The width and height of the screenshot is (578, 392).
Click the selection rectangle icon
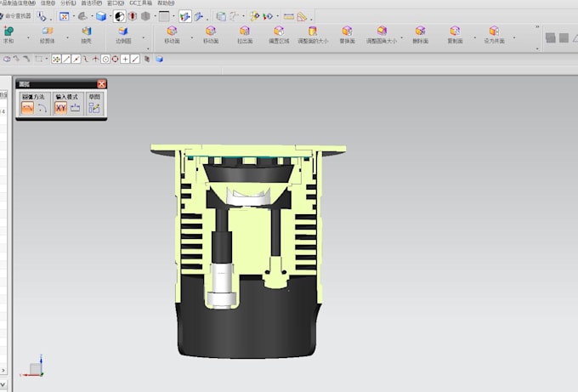38,59
